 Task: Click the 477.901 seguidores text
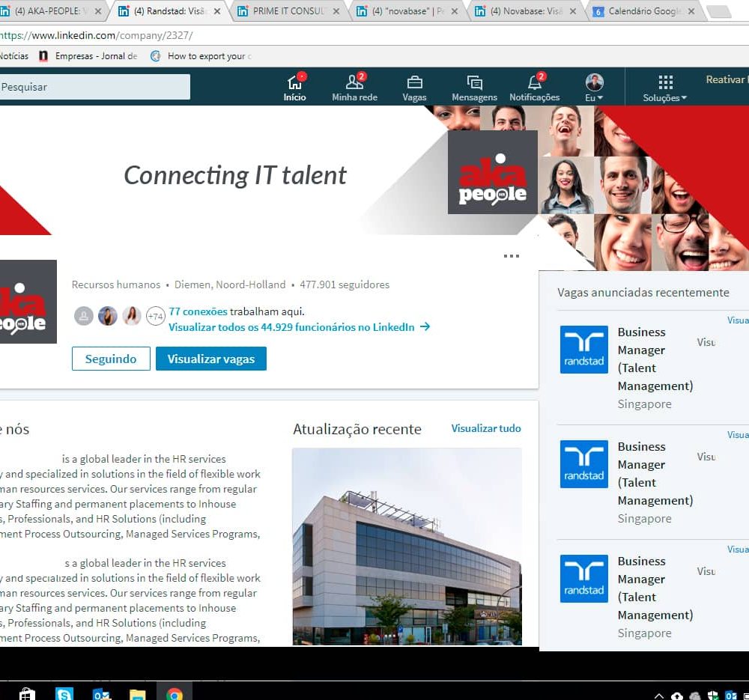pos(345,284)
